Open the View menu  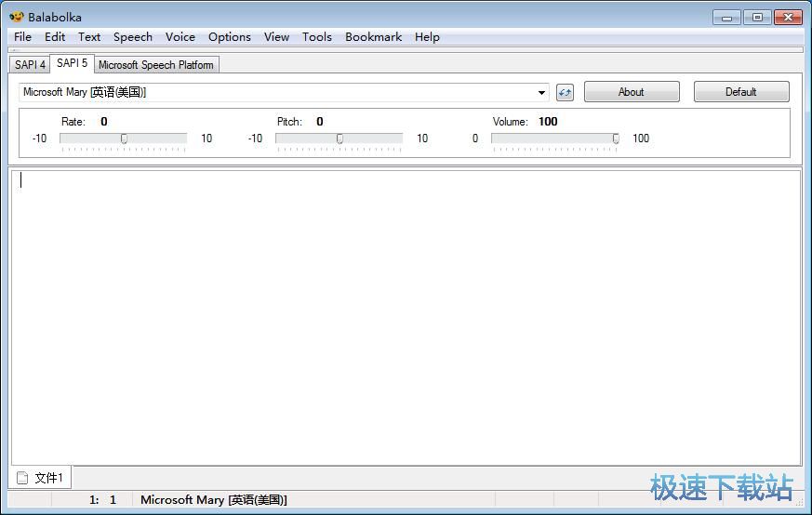coord(276,37)
